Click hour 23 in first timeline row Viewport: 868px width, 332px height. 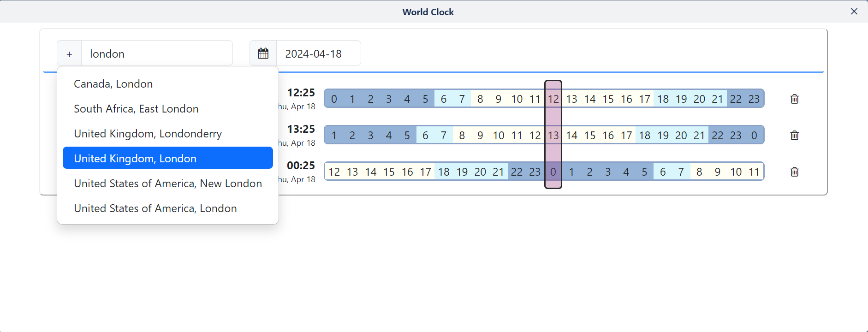tap(754, 99)
